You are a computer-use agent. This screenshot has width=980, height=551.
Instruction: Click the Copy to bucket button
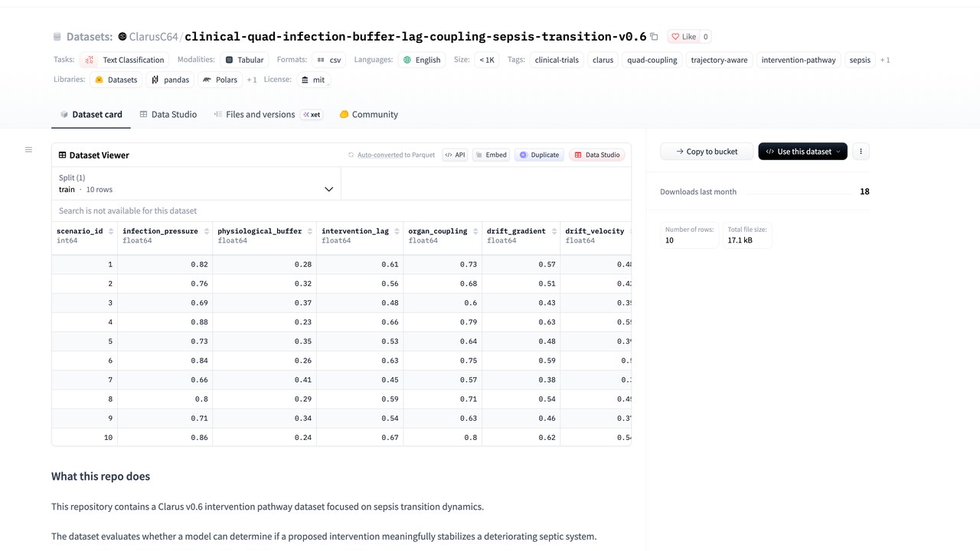[707, 152]
